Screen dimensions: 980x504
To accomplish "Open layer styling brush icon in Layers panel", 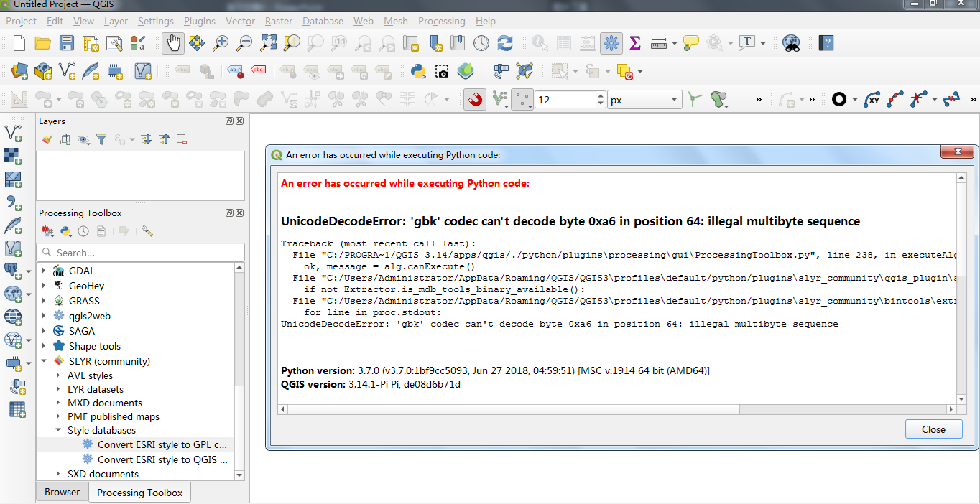I will [47, 139].
